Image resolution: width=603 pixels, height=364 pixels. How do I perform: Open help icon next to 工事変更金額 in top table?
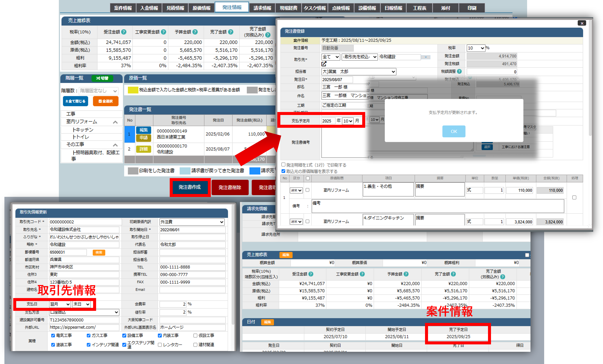(x=163, y=32)
